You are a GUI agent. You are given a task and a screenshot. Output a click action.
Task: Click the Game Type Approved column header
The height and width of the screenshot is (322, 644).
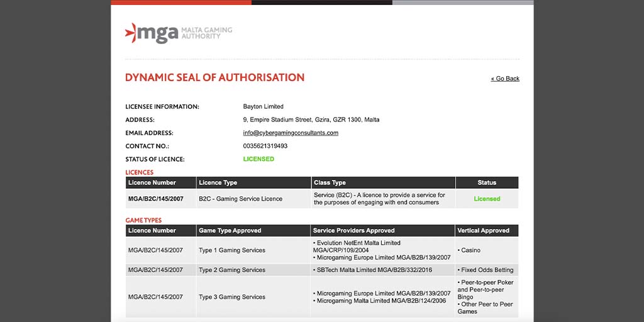click(x=253, y=230)
